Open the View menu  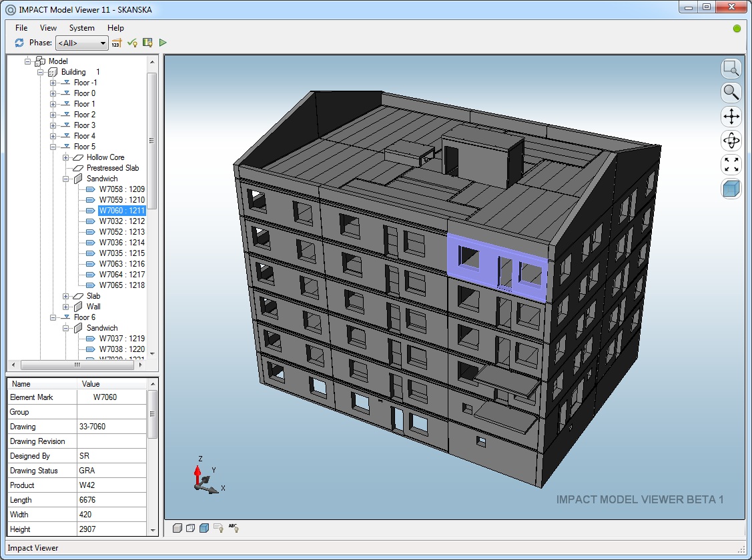pos(47,28)
